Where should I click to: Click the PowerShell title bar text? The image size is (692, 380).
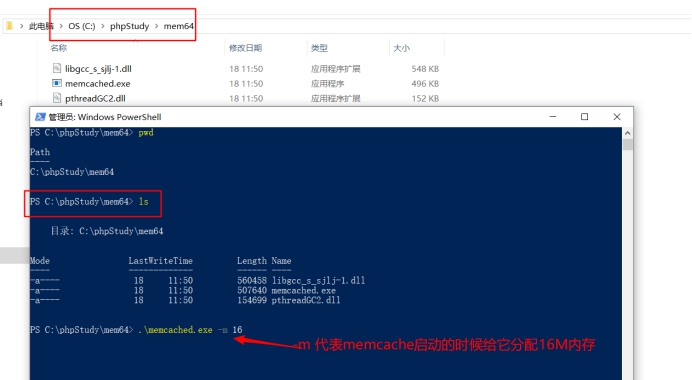[x=105, y=117]
